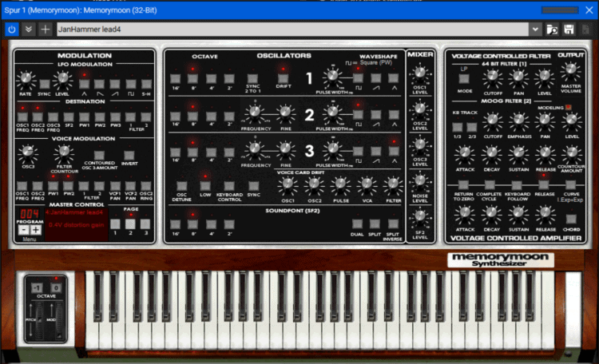This screenshot has height=364, width=599.
Task: Toggle Sync 2 to 1 button
Action: click(252, 79)
